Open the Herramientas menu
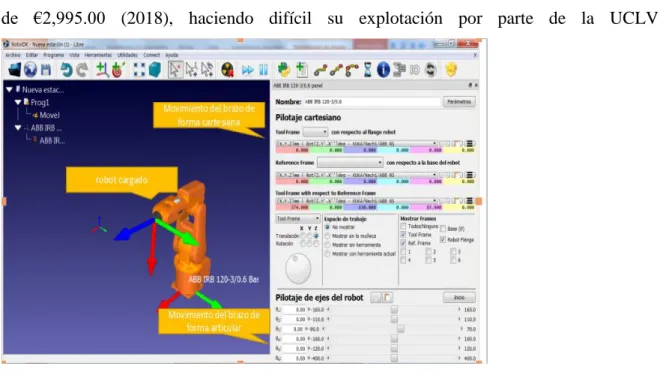 point(98,55)
